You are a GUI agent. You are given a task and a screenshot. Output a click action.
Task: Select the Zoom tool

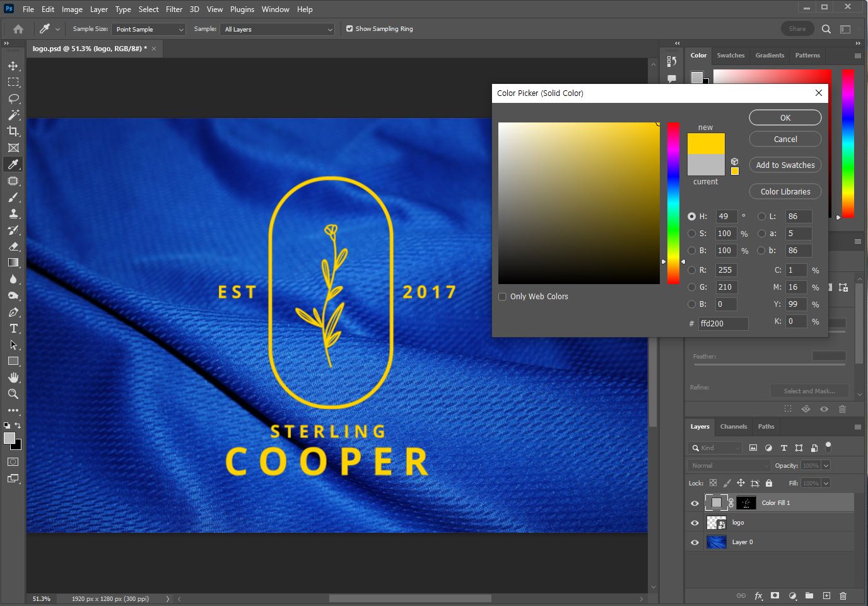click(13, 394)
